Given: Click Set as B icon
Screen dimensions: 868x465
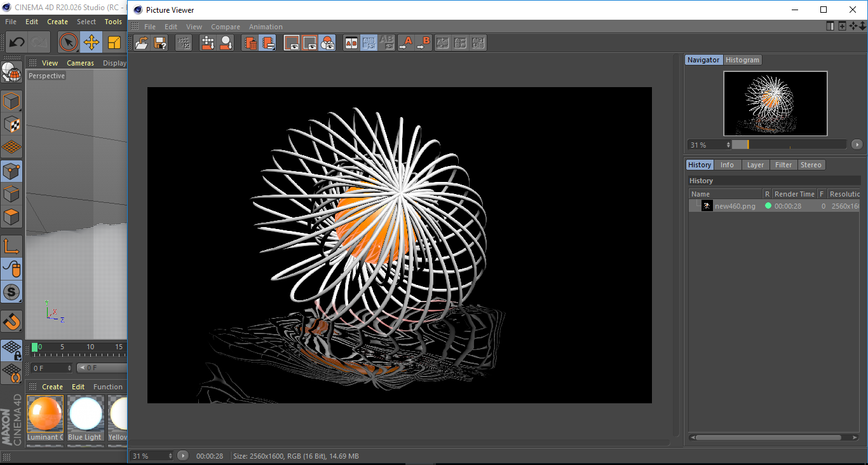Looking at the screenshot, I should point(423,43).
